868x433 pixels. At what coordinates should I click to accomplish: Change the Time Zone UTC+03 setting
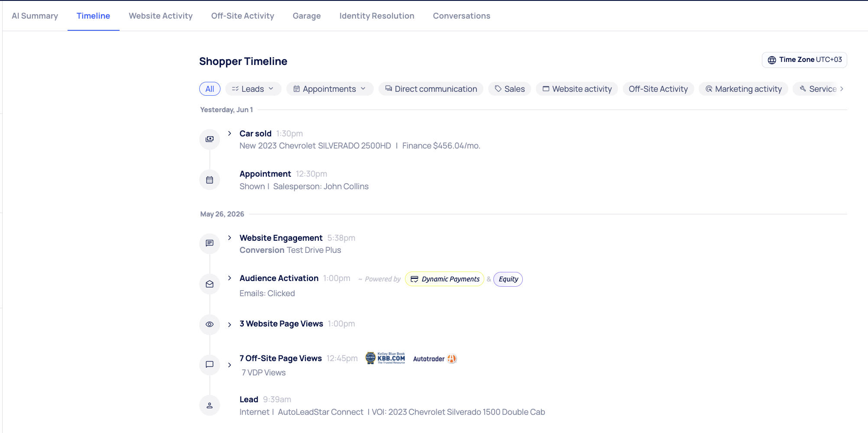point(804,60)
